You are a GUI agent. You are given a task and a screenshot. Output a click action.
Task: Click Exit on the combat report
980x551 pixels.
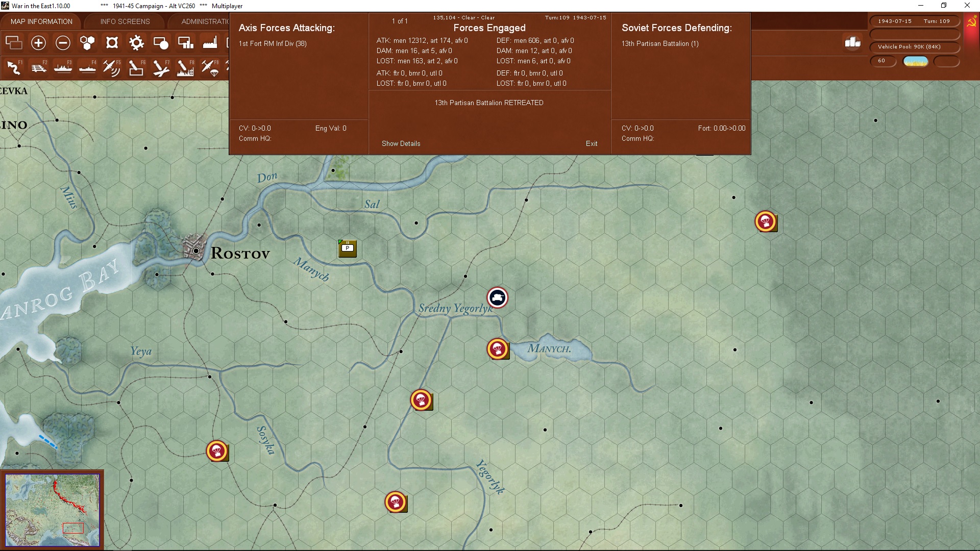click(x=591, y=143)
